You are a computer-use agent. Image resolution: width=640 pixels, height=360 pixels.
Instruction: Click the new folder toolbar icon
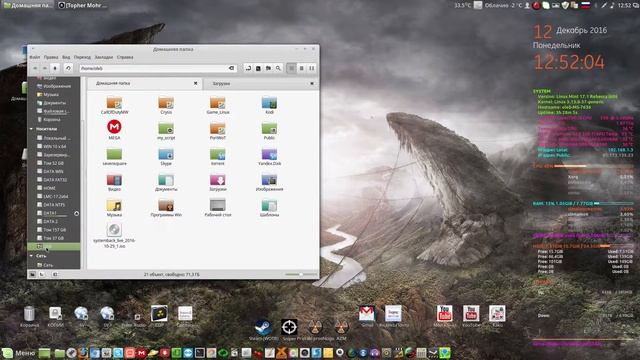click(x=268, y=68)
